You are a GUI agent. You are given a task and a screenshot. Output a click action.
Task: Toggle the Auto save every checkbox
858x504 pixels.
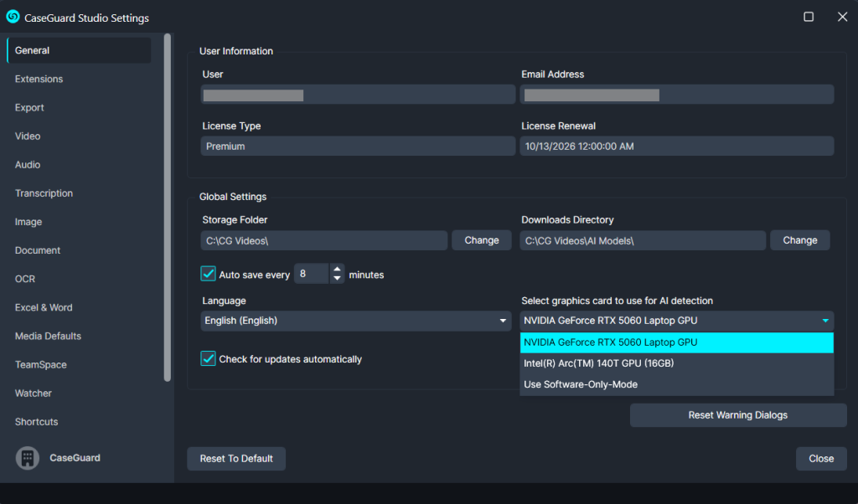209,274
